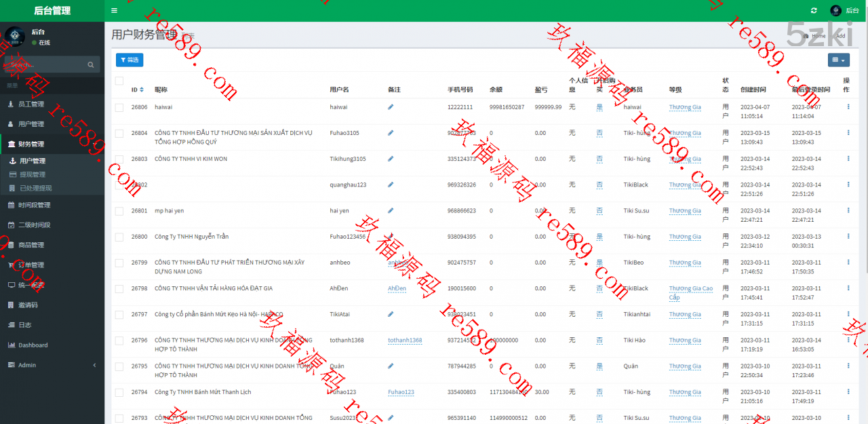Click the sidebar search input field
The image size is (868, 424).
pyautogui.click(x=44, y=65)
